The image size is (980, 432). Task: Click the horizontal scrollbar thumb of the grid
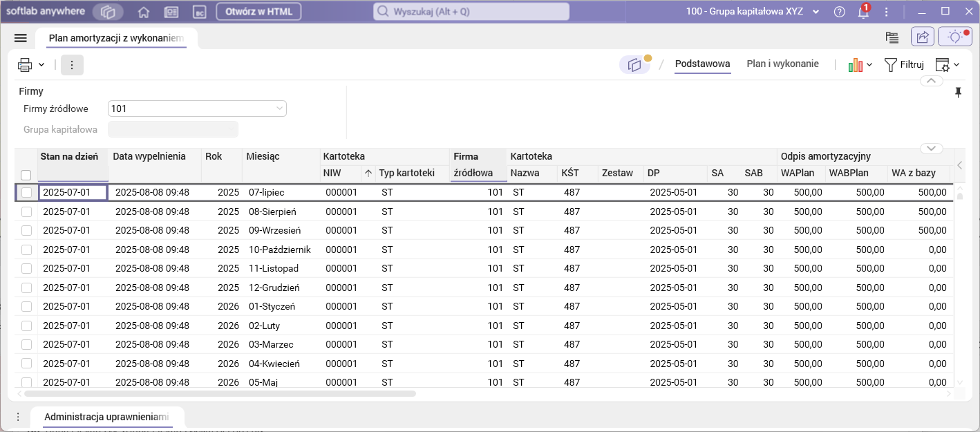(220, 393)
